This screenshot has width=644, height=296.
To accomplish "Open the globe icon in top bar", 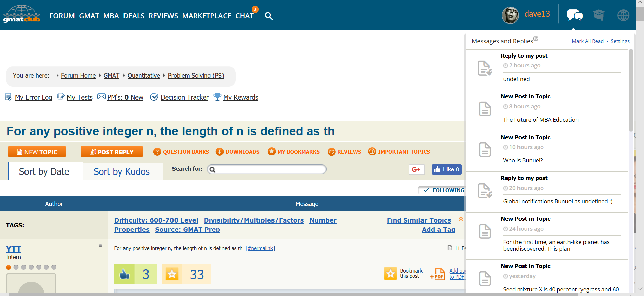I will 623,15.
